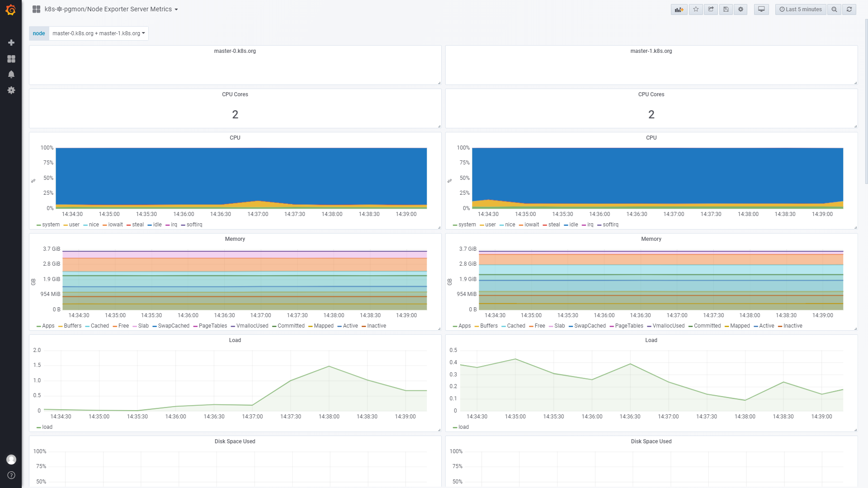This screenshot has width=868, height=488.
Task: Open the Create plus menu in sidebar
Action: [x=11, y=42]
